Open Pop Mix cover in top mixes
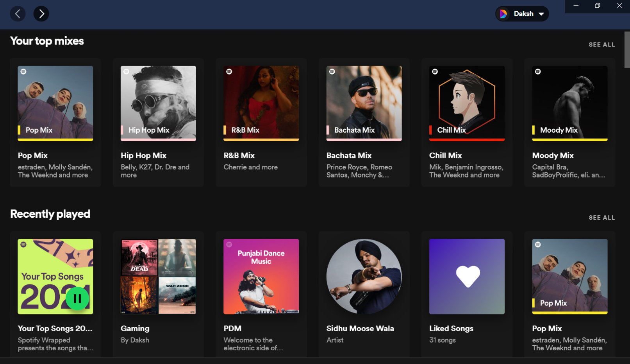Screen dimensions: 630x364 (55, 103)
